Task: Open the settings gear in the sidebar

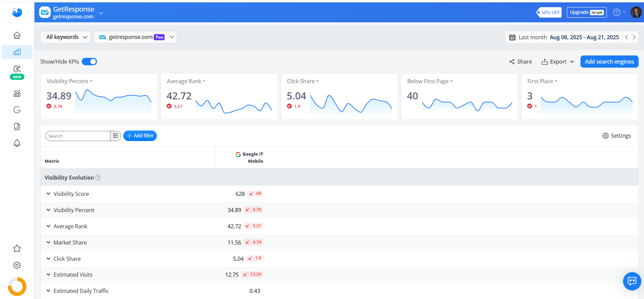Action: 17,265
